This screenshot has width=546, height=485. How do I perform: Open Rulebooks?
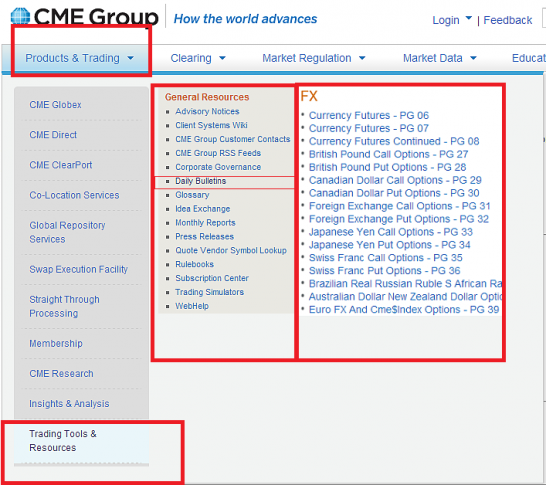194,264
